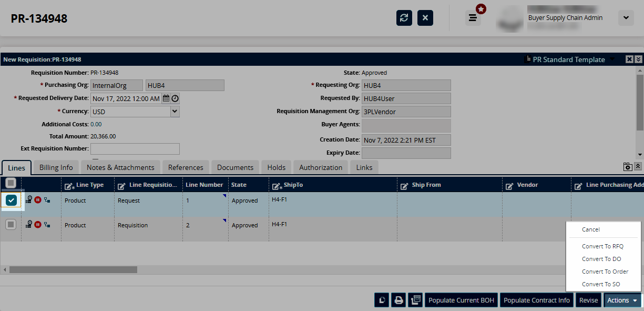Switch to the Billing Info tab

56,167
